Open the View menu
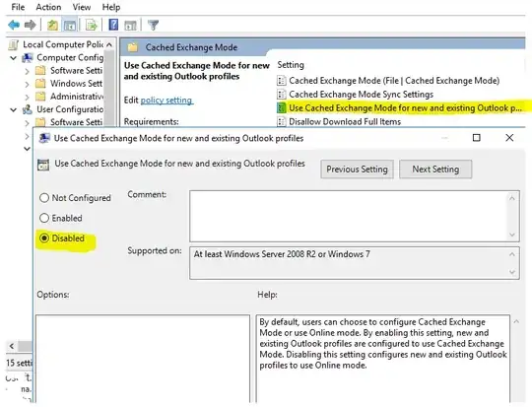 point(82,7)
